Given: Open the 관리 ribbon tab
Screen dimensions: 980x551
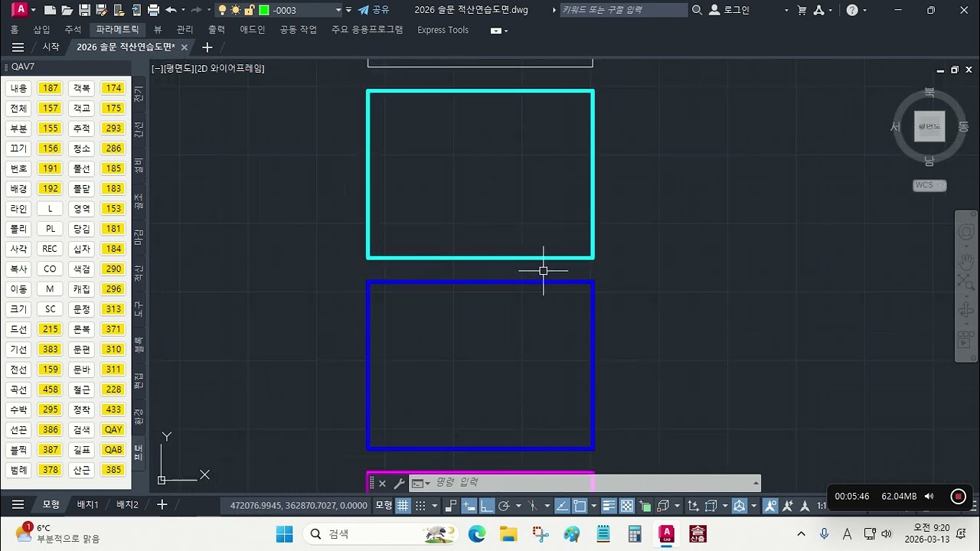Looking at the screenshot, I should (x=185, y=30).
